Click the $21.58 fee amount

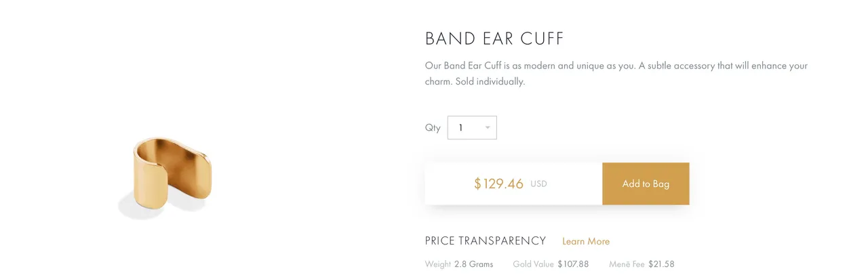[661, 264]
